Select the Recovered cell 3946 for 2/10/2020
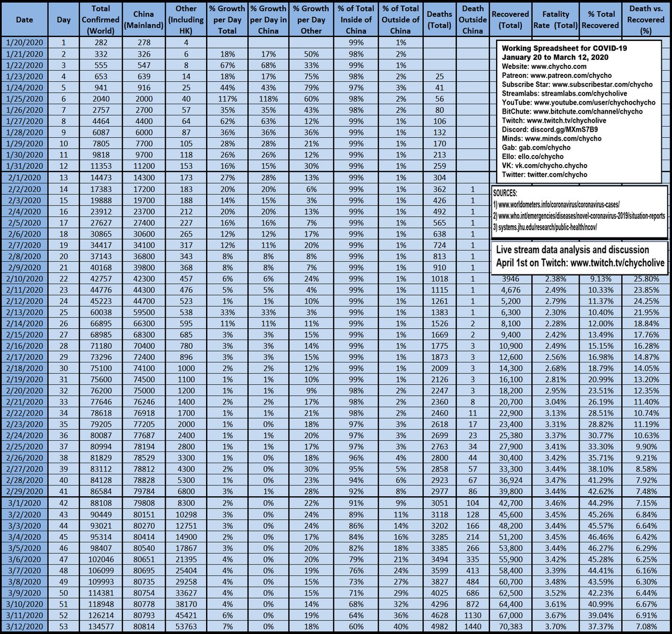The image size is (672, 634). coord(510,278)
